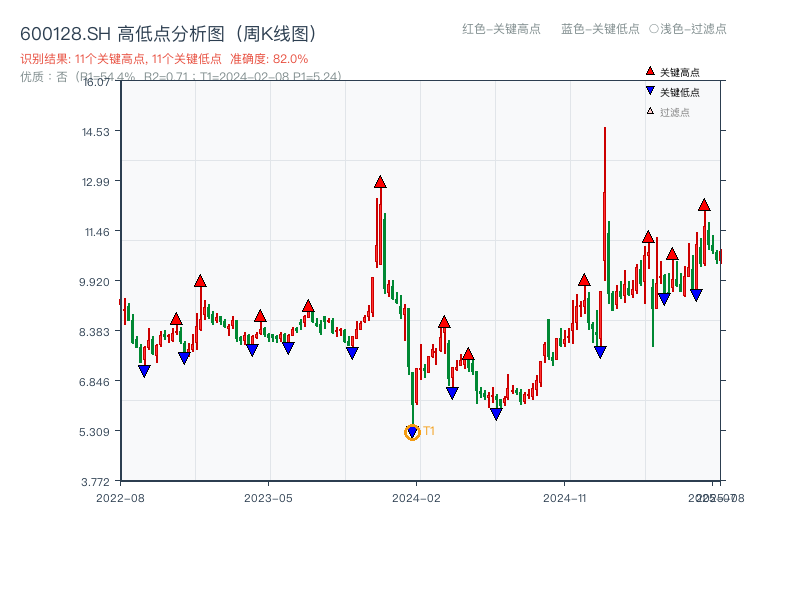Click the red 关键高点 legend triangle icon
The width and height of the screenshot is (800, 600).
pos(648,70)
